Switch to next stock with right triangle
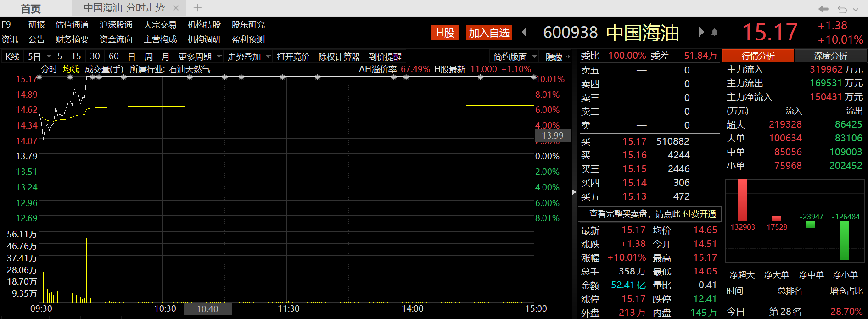This screenshot has width=868, height=319. pyautogui.click(x=701, y=32)
